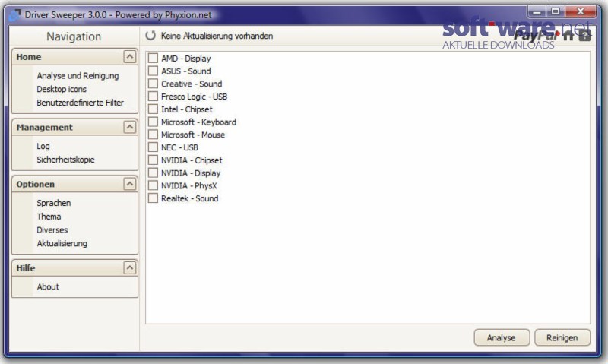608x364 pixels.
Task: Tick the Microsoft - Keyboard checkbox
Action: click(x=154, y=122)
